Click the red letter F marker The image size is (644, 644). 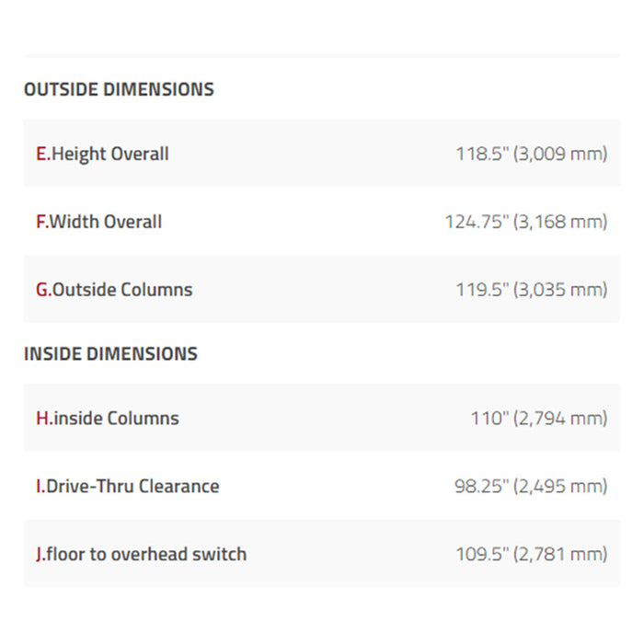click(42, 222)
